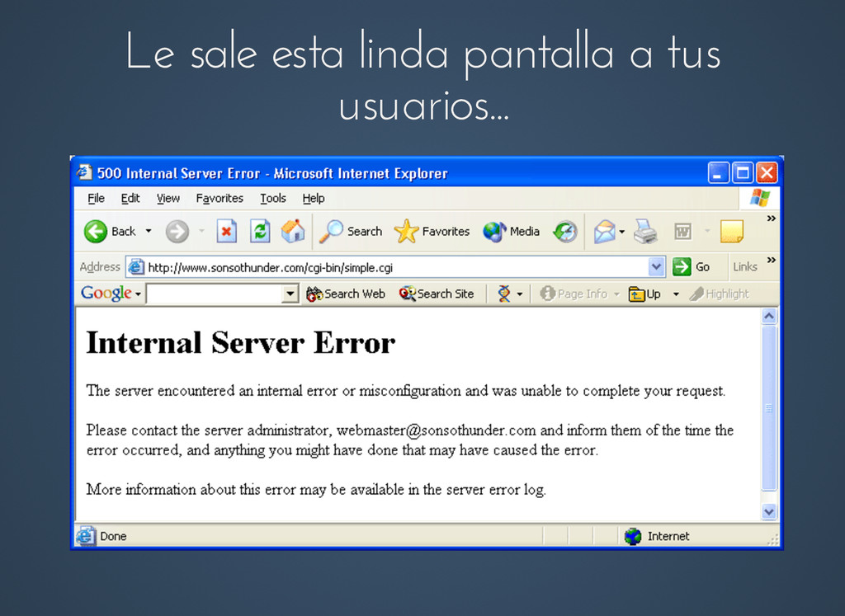The height and width of the screenshot is (616, 845).
Task: Click the Refresh page icon
Action: 260,232
